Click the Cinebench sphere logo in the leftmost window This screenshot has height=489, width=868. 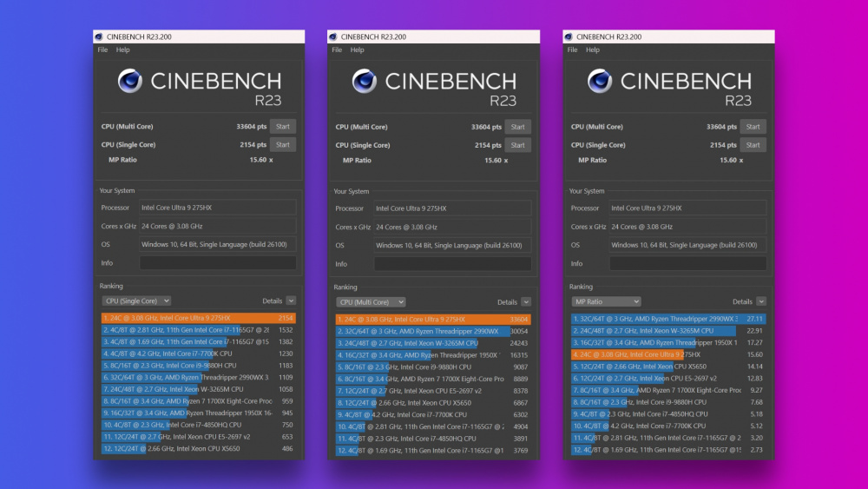[x=130, y=81]
